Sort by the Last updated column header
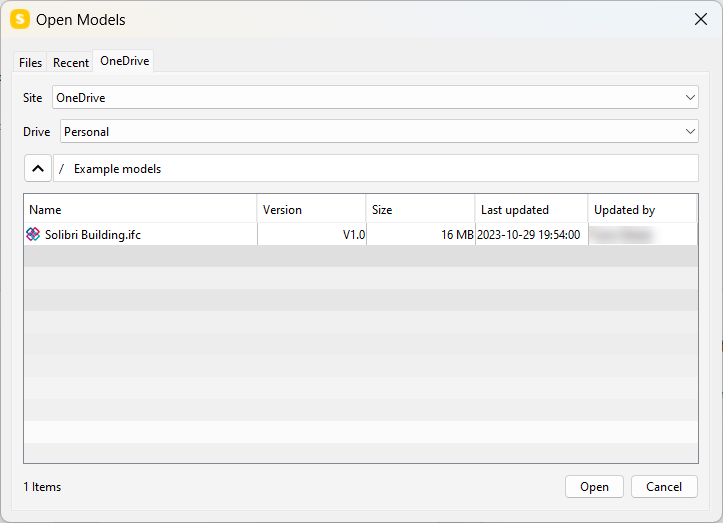 point(532,210)
